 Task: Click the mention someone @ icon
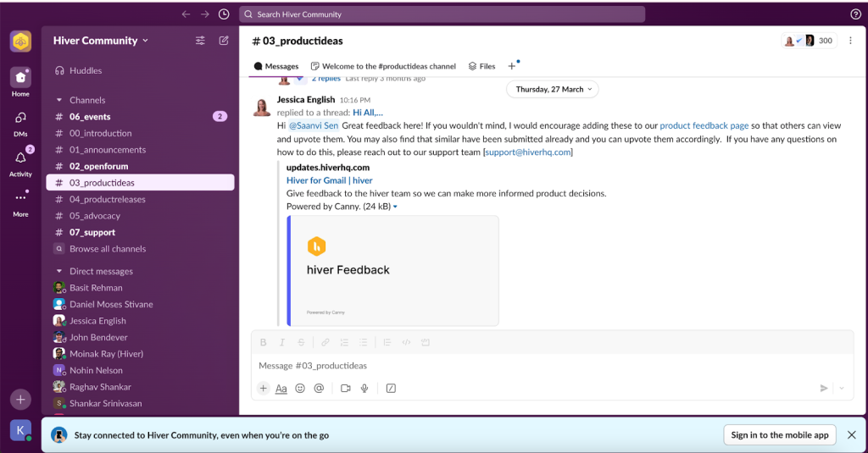(x=319, y=389)
